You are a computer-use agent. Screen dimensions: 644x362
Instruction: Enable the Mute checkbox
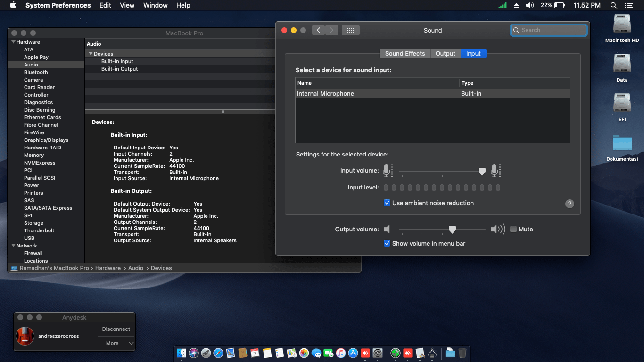coord(513,229)
